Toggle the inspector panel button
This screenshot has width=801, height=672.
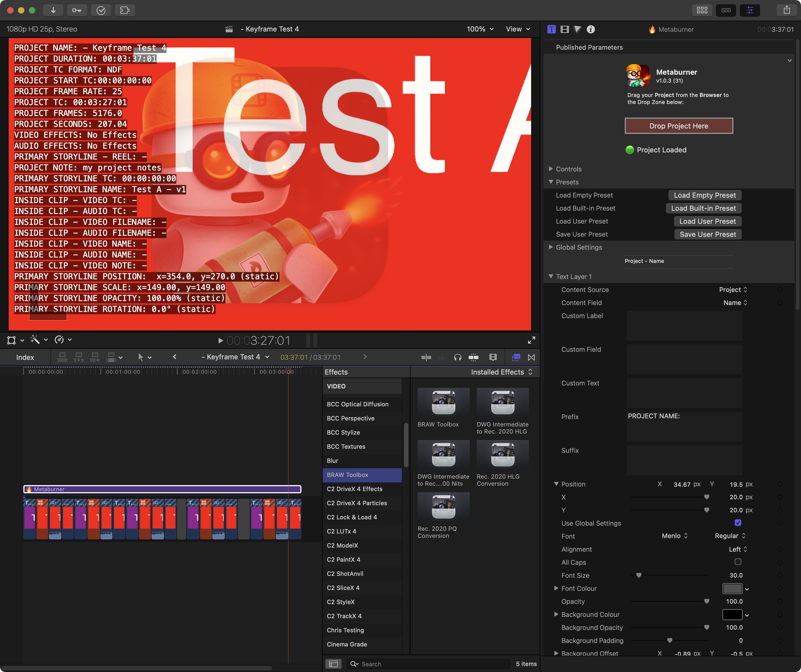coord(749,10)
